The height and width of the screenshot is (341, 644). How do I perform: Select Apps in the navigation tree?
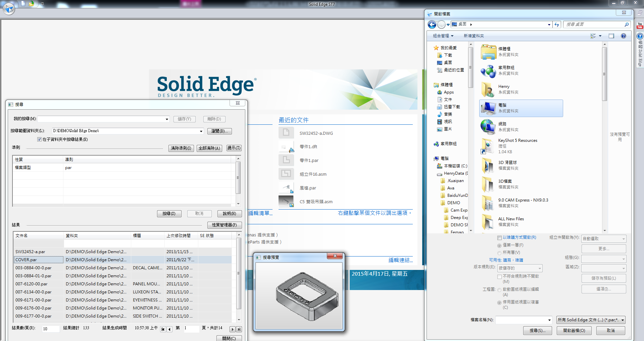coord(449,92)
